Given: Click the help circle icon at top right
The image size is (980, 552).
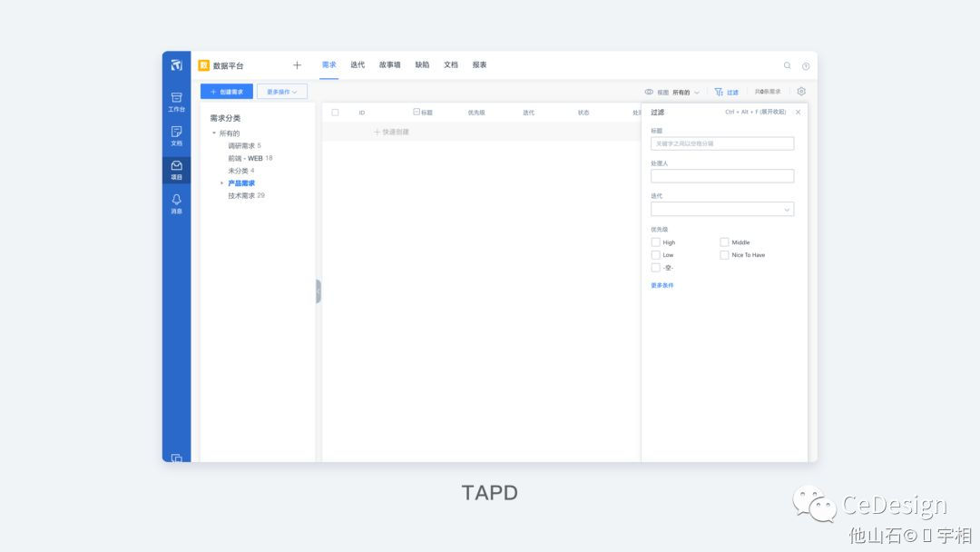Looking at the screenshot, I should pyautogui.click(x=806, y=65).
